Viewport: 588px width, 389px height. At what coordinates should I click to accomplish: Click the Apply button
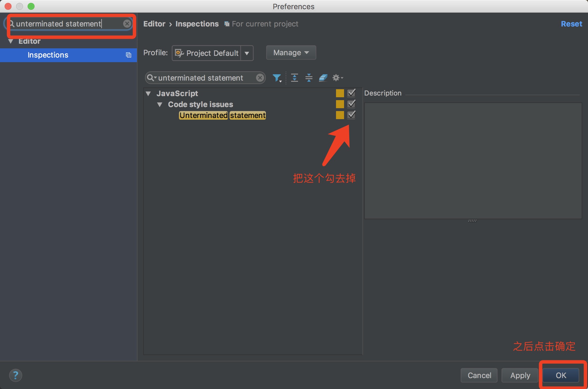click(520, 375)
